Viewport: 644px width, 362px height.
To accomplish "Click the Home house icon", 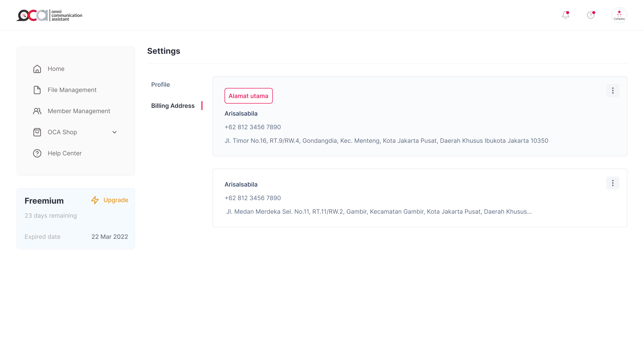I will pos(37,69).
